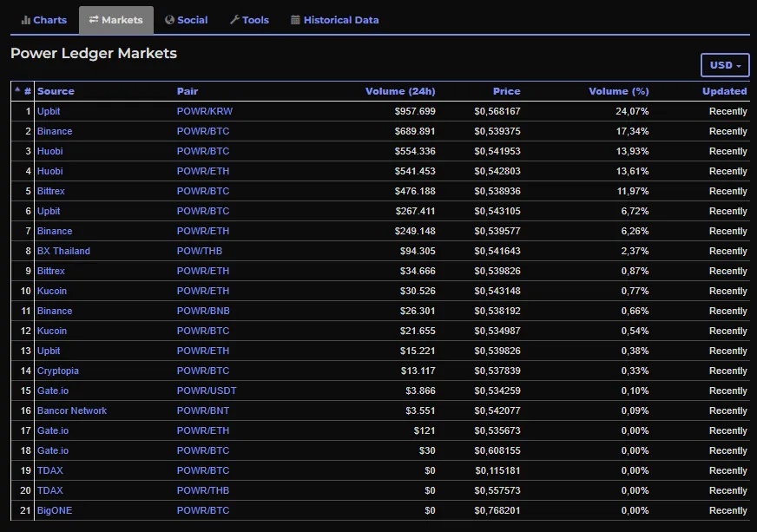Sort by the Pair column header
The image size is (757, 532).
pos(188,91)
